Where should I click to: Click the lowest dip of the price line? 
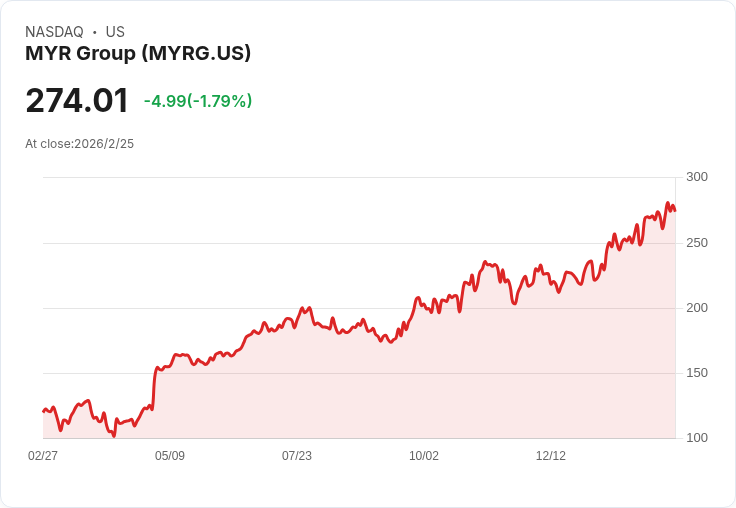click(114, 436)
